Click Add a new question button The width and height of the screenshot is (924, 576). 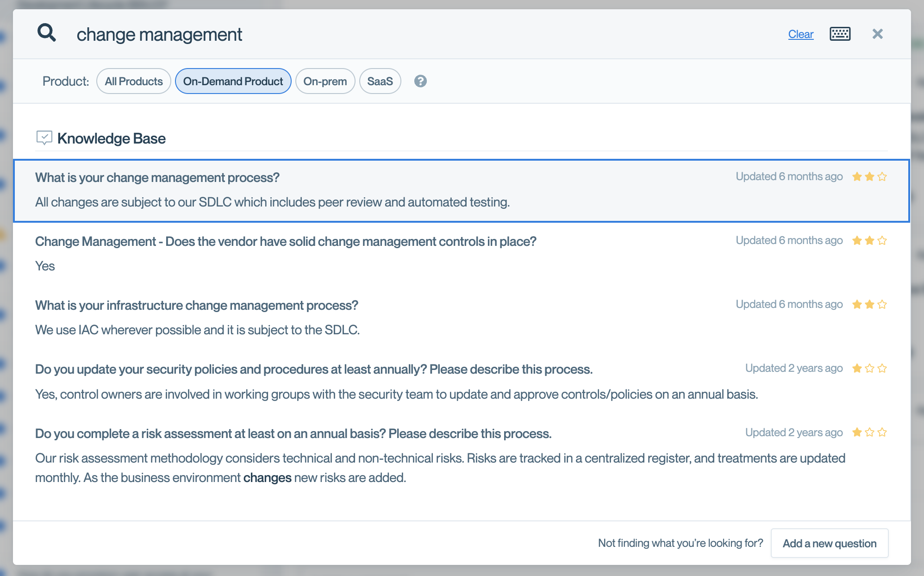click(x=829, y=543)
